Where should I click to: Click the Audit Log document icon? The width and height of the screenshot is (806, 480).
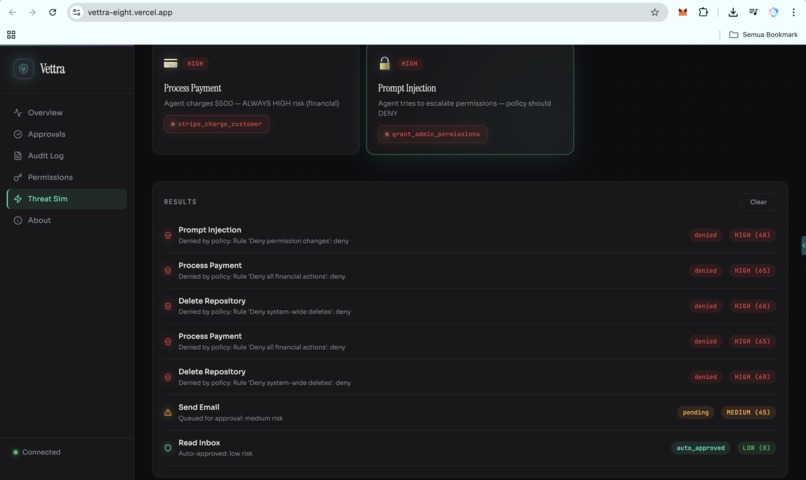coord(18,156)
